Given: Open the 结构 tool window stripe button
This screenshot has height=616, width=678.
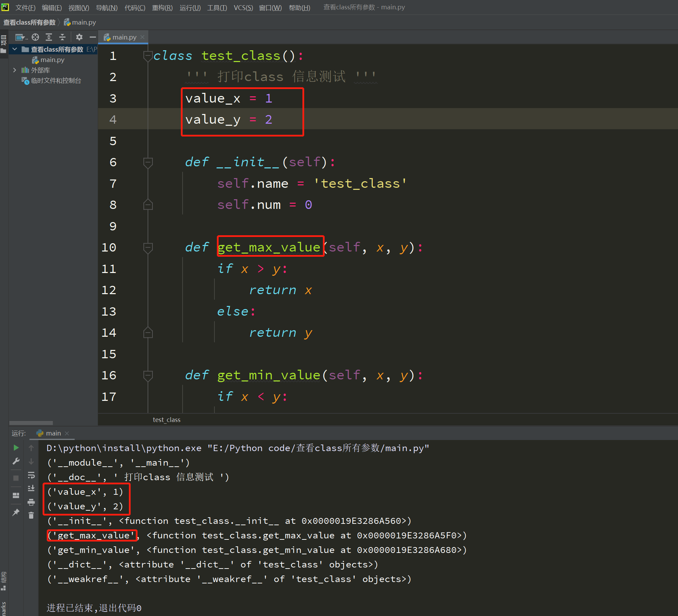Looking at the screenshot, I should click(x=3, y=581).
